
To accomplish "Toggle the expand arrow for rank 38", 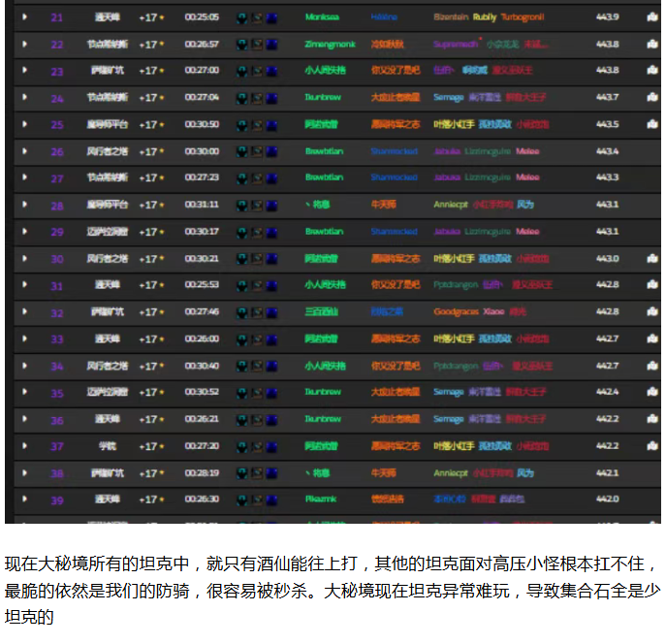I will (24, 472).
